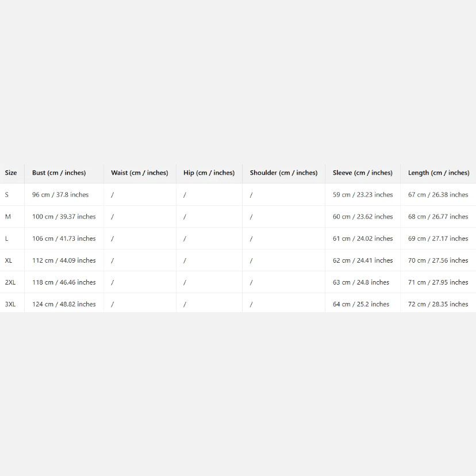Select the 3XL size row label
Viewport: 476px width, 476px height.
pyautogui.click(x=10, y=304)
